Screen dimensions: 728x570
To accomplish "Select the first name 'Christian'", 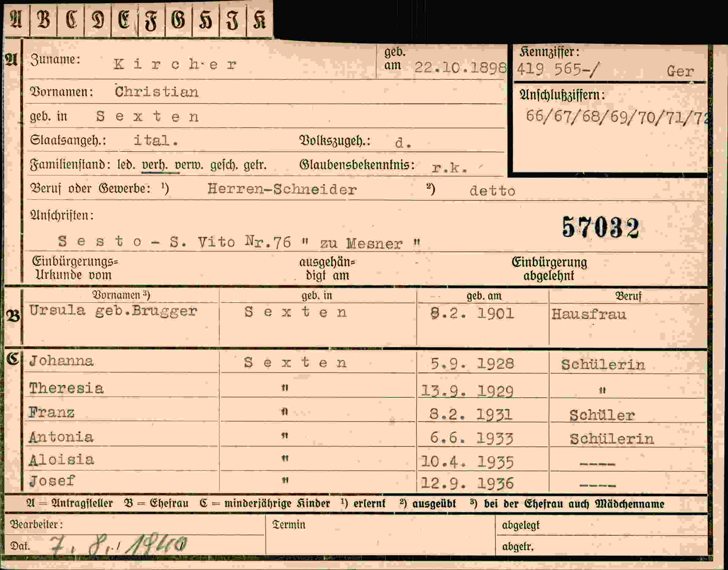I will coord(156,91).
